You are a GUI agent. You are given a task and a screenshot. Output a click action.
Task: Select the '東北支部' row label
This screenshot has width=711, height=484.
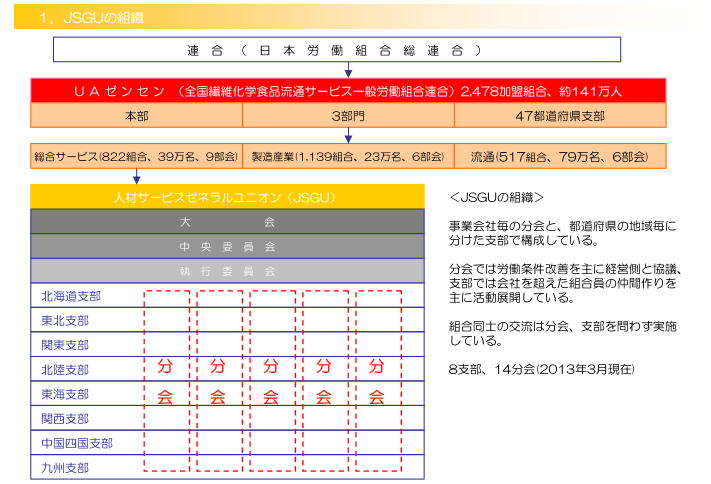pos(65,321)
